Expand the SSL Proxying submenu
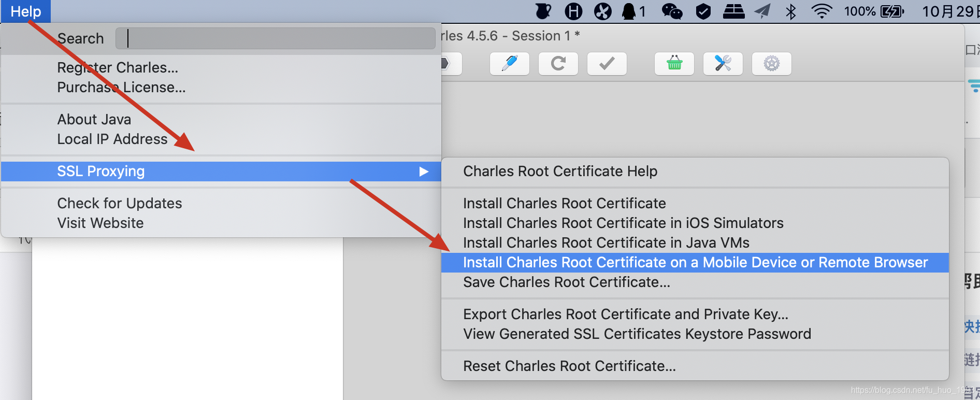980x400 pixels. 221,171
